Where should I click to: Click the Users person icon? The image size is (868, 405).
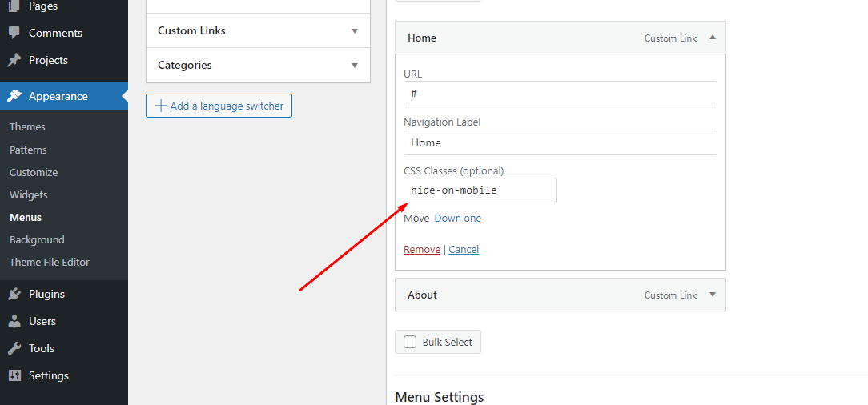pos(14,322)
